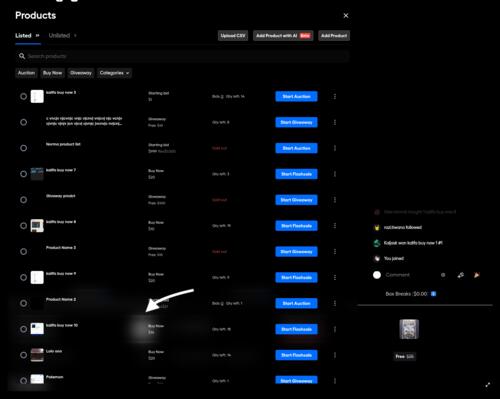Open the options menu for the buy now 5 row

335,96
